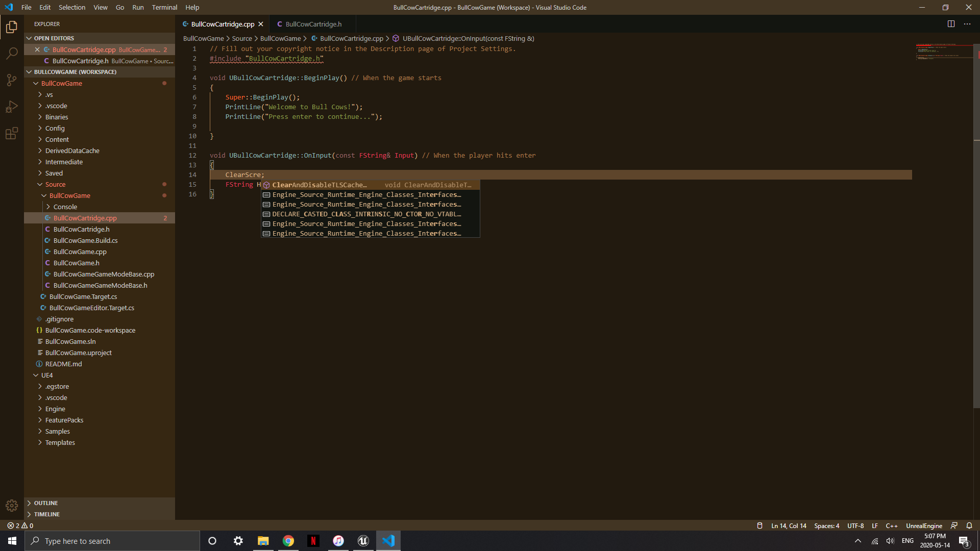Click the C++ language mode indicator
This screenshot has height=551, width=980.
[x=892, y=525]
